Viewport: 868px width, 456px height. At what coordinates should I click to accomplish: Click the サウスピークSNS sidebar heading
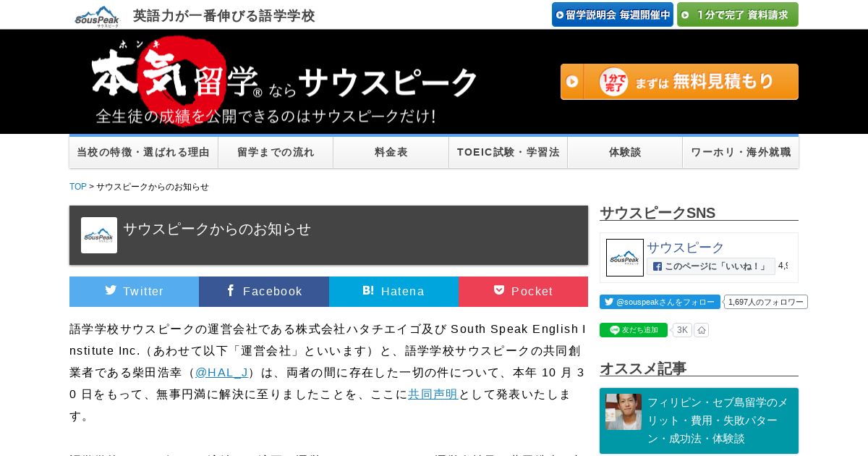point(658,213)
